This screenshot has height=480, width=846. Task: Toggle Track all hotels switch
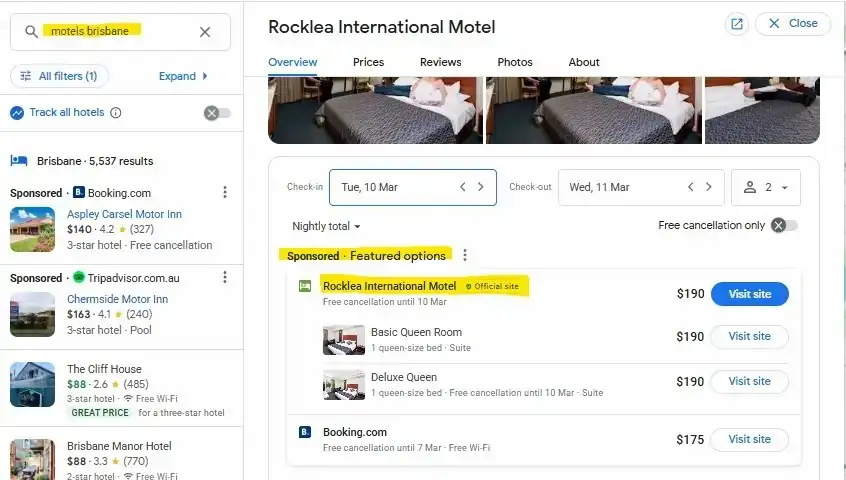217,113
